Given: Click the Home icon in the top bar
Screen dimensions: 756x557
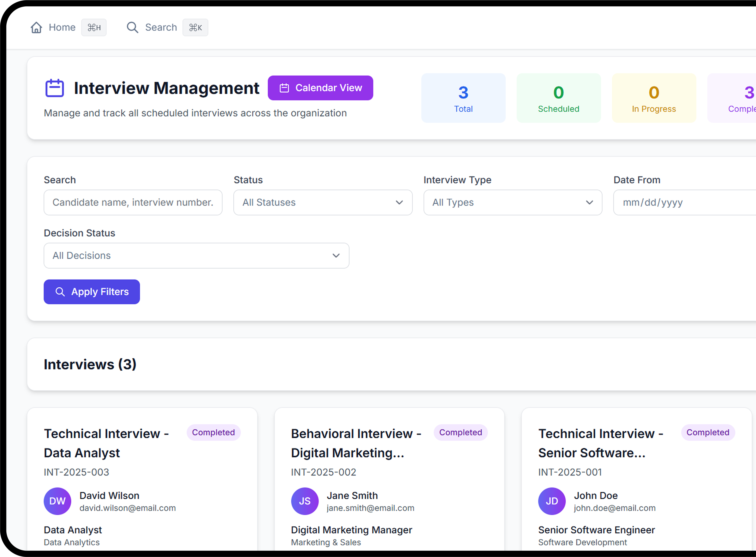Looking at the screenshot, I should point(36,27).
